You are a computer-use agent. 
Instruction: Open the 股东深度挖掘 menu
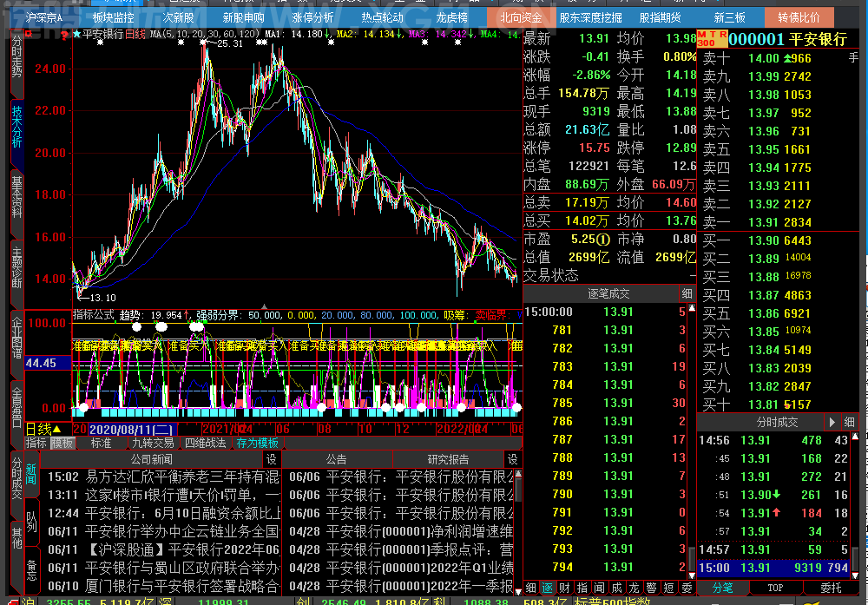590,17
